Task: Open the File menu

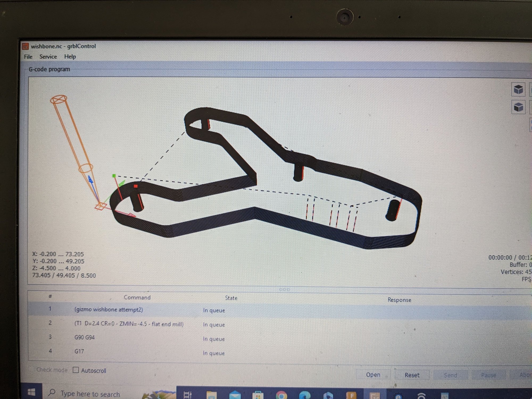Action: 28,57
